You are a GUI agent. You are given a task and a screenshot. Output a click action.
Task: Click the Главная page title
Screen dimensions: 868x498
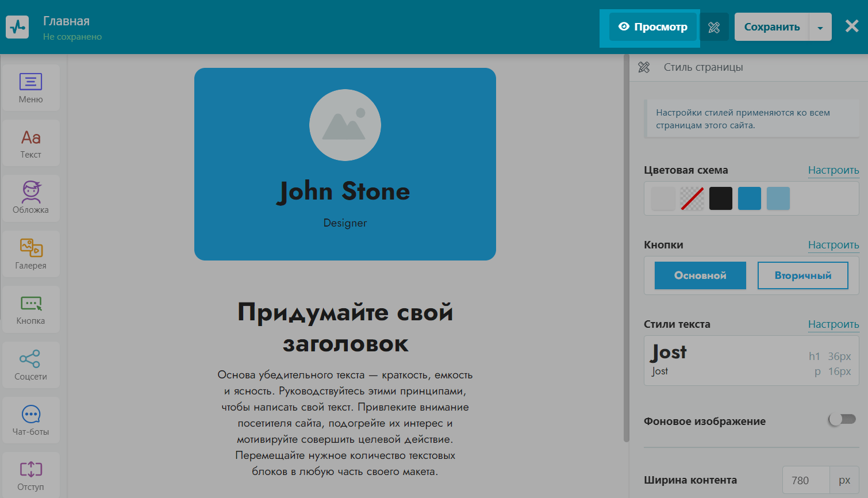tap(67, 21)
